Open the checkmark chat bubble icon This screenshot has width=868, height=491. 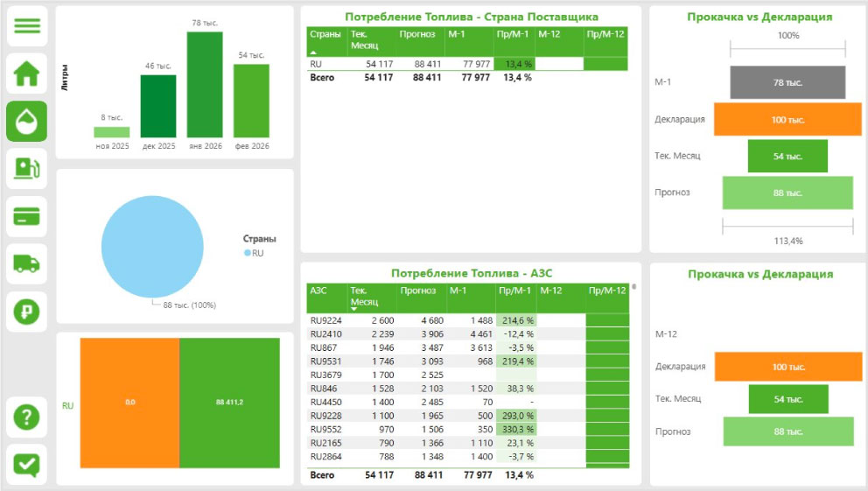click(x=27, y=464)
